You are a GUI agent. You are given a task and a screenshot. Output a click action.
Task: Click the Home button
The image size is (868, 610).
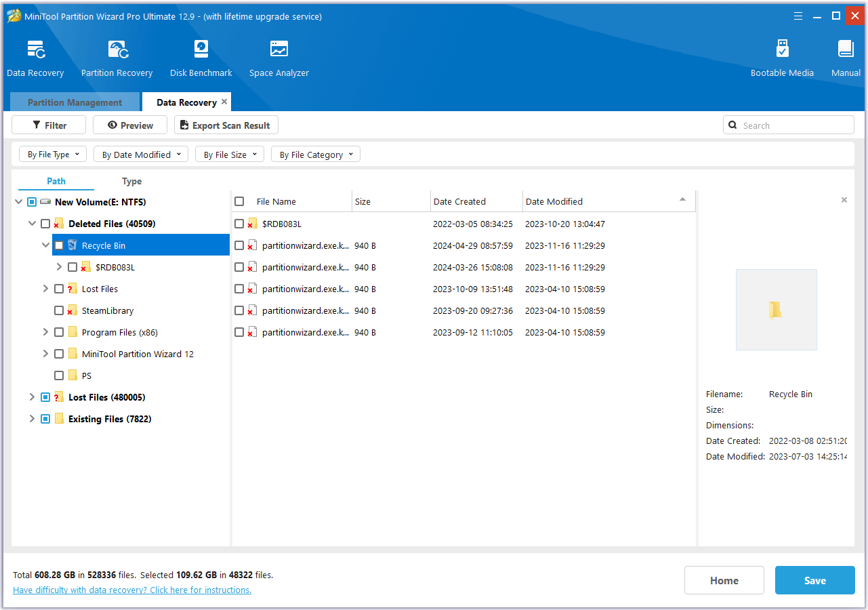point(724,580)
